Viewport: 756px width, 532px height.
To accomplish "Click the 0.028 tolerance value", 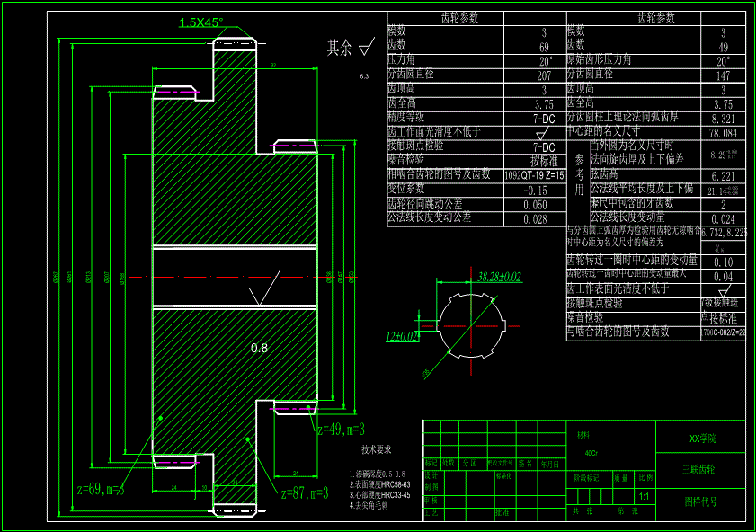I will coord(535,219).
